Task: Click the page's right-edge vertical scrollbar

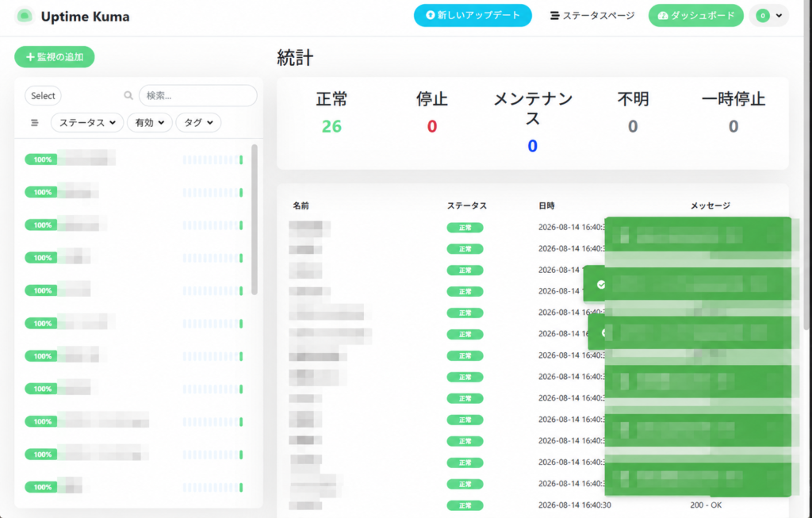Action: click(x=806, y=166)
